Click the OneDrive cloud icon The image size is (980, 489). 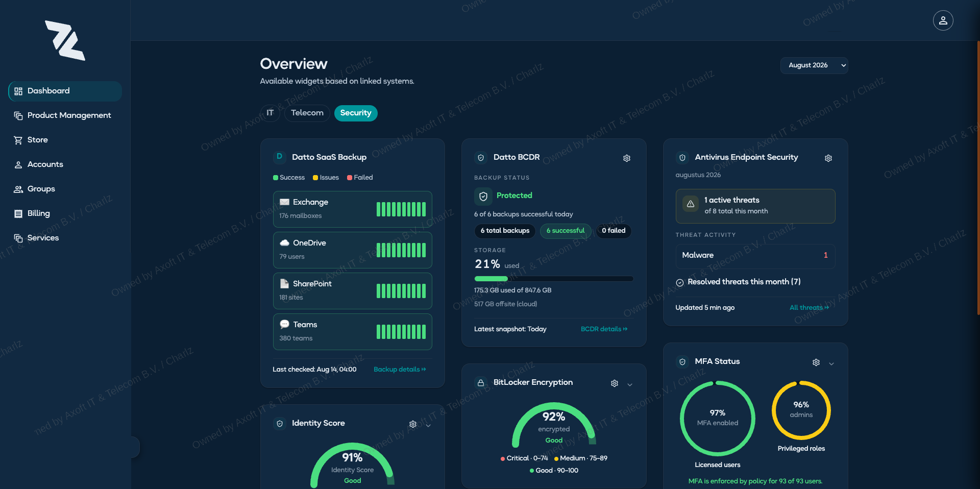(284, 243)
